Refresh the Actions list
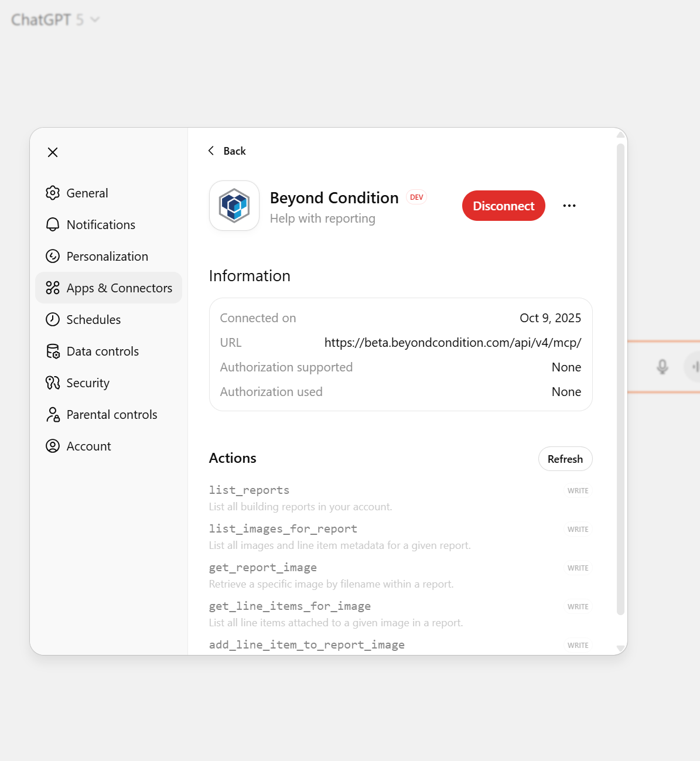Viewport: 700px width, 761px height. [x=565, y=459]
